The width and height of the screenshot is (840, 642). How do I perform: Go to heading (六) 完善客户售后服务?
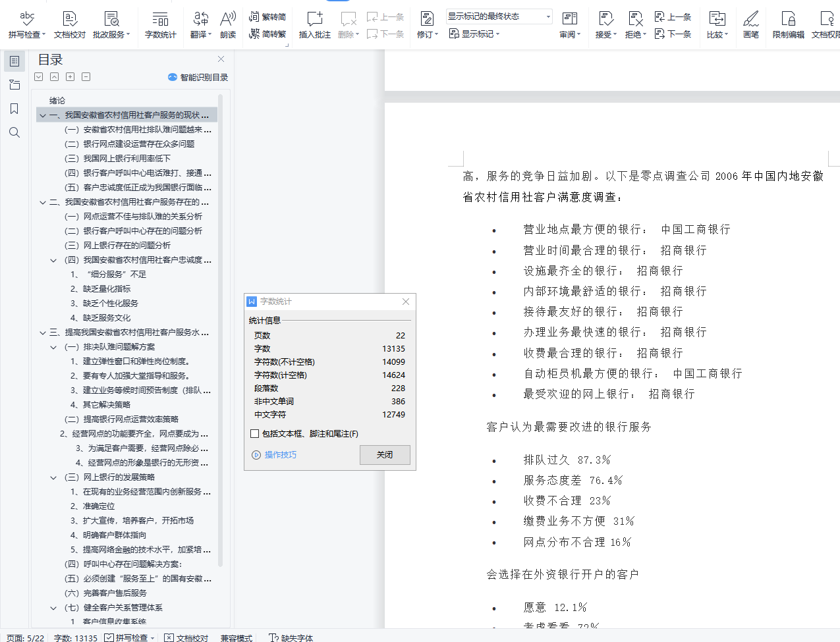point(105,593)
